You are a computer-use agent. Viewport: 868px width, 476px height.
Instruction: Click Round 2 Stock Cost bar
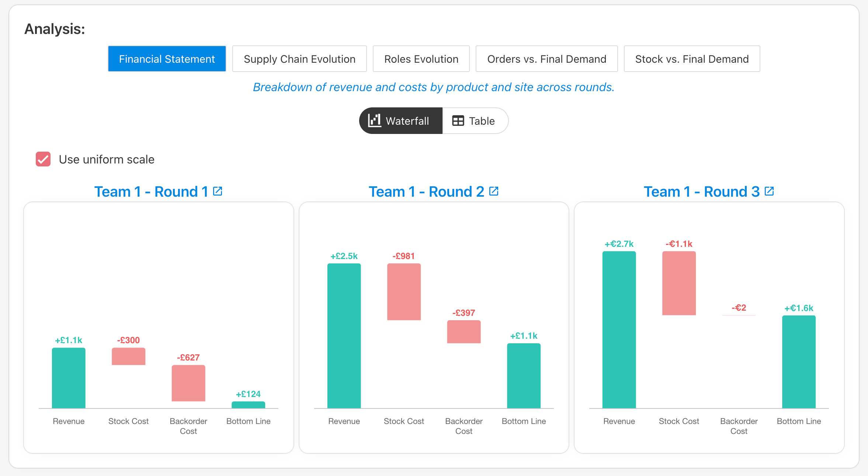(x=404, y=292)
